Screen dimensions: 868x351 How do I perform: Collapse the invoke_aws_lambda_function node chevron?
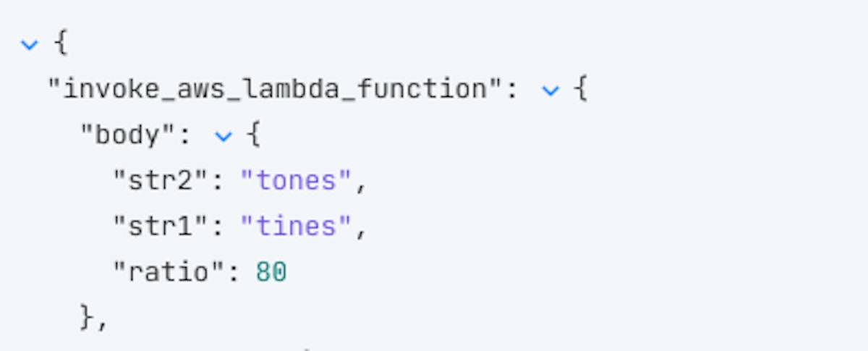(x=550, y=90)
